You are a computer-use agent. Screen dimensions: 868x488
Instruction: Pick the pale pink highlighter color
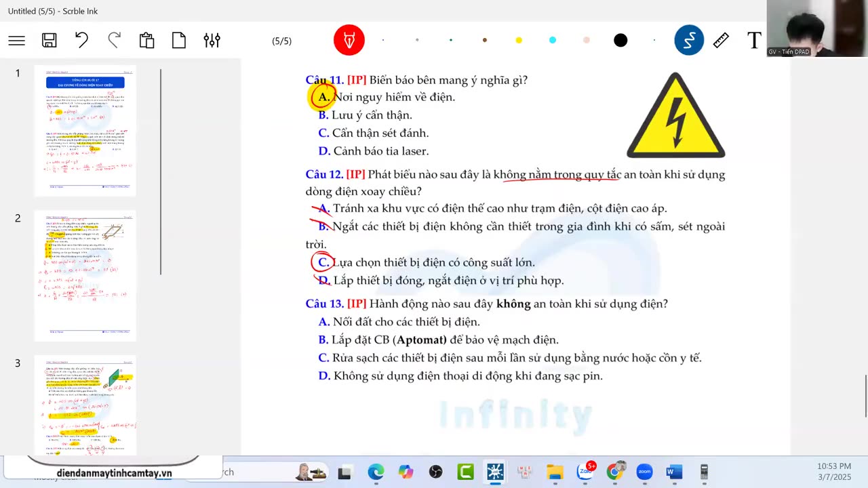[x=587, y=40]
